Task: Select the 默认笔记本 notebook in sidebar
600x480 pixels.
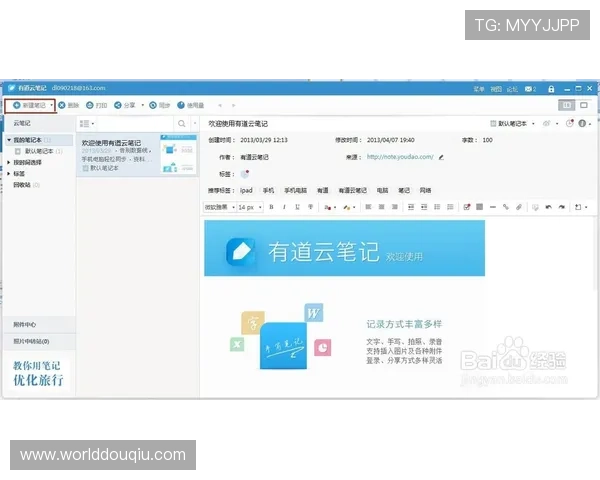Action: [x=39, y=151]
